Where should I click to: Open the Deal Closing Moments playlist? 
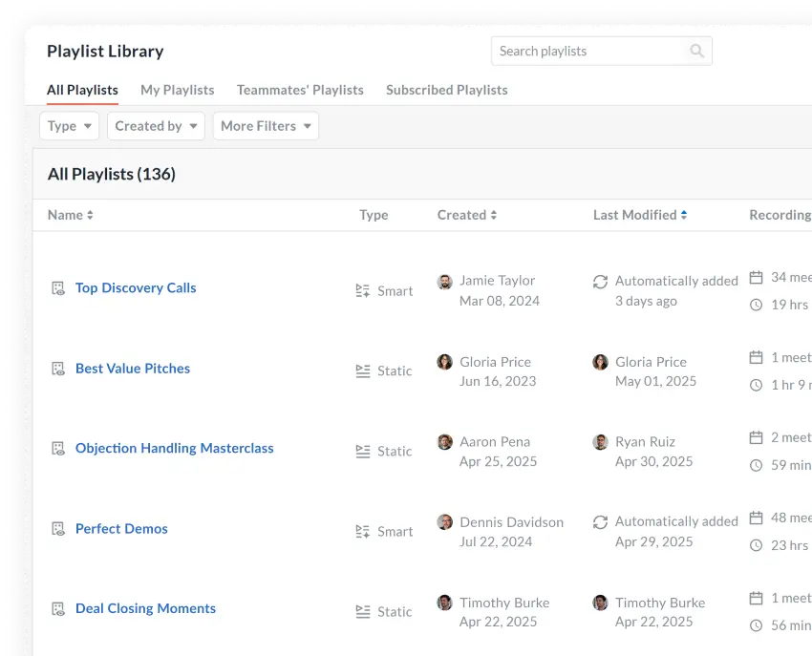pyautogui.click(x=145, y=608)
